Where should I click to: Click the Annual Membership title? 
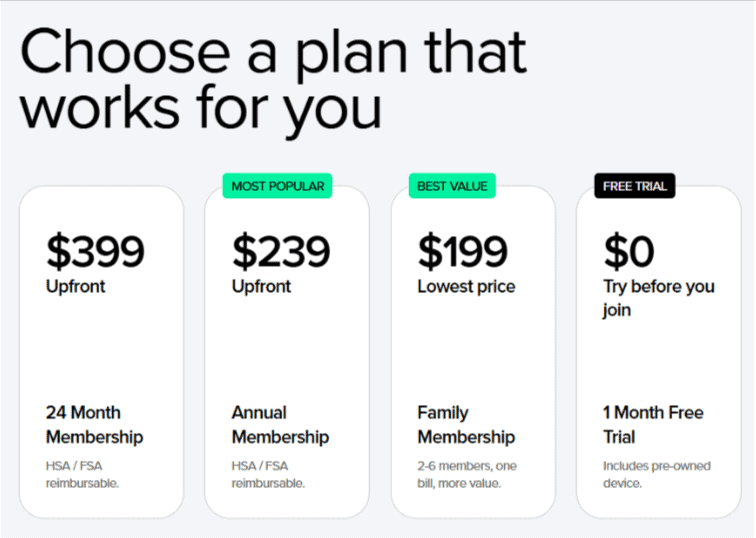pyautogui.click(x=280, y=425)
